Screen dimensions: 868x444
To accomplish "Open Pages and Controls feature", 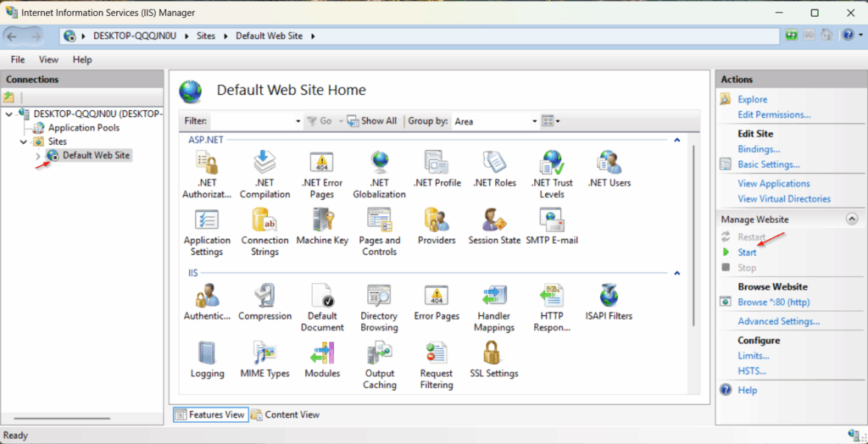I will point(379,232).
